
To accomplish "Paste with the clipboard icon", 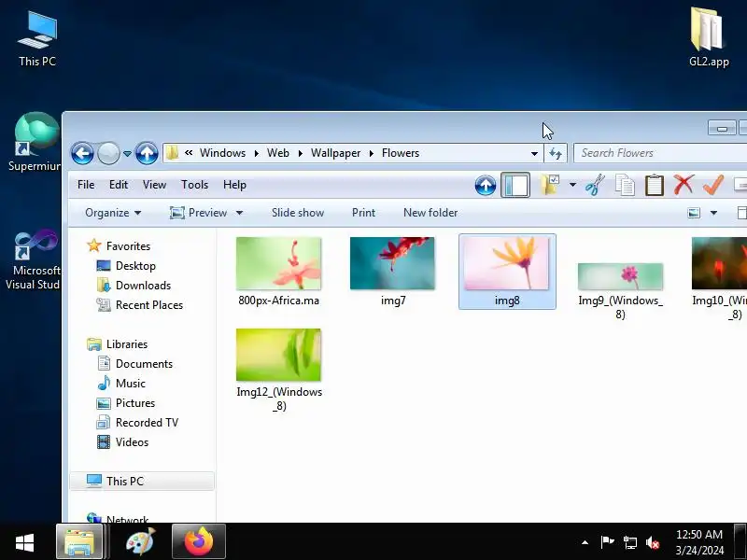I will coord(655,185).
